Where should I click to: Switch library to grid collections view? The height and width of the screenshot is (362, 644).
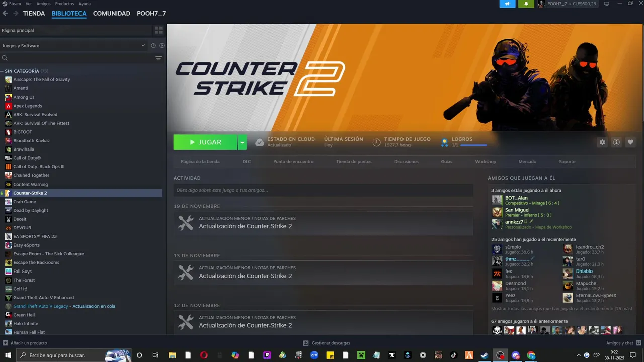[x=158, y=30]
